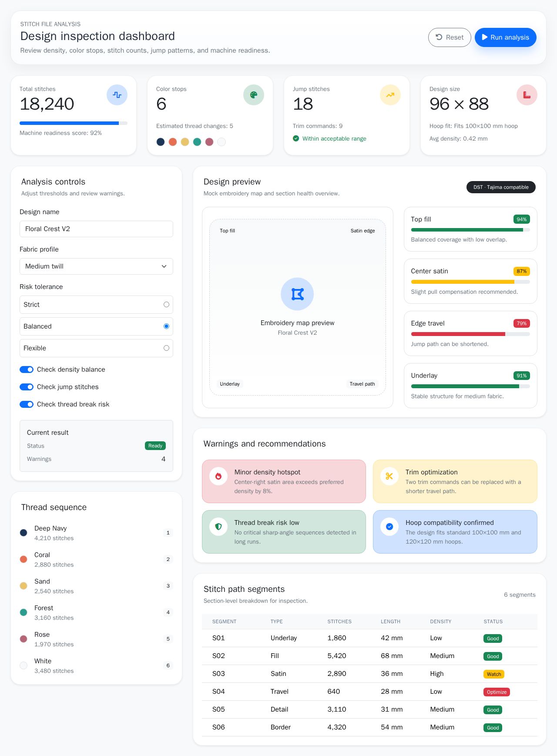Image resolution: width=557 pixels, height=756 pixels.
Task: Click the Reset button
Action: pos(450,37)
